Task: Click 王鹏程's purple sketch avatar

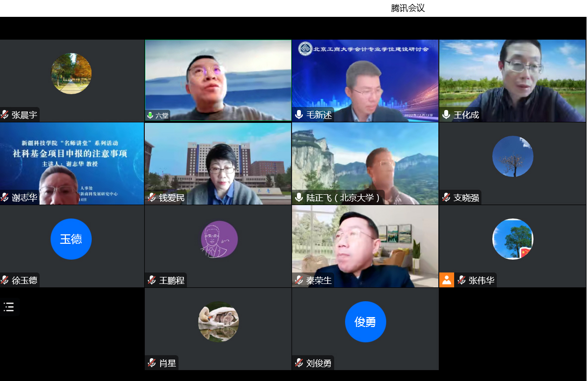Action: [x=219, y=239]
